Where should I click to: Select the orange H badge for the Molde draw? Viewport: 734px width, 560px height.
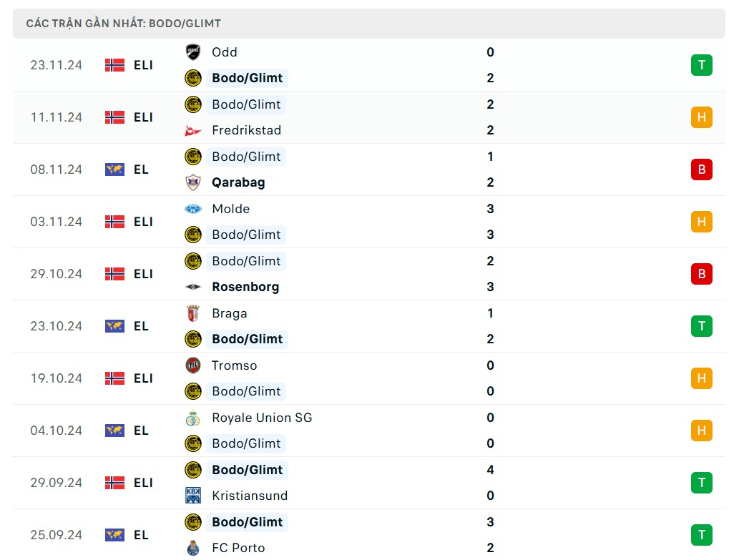click(701, 222)
